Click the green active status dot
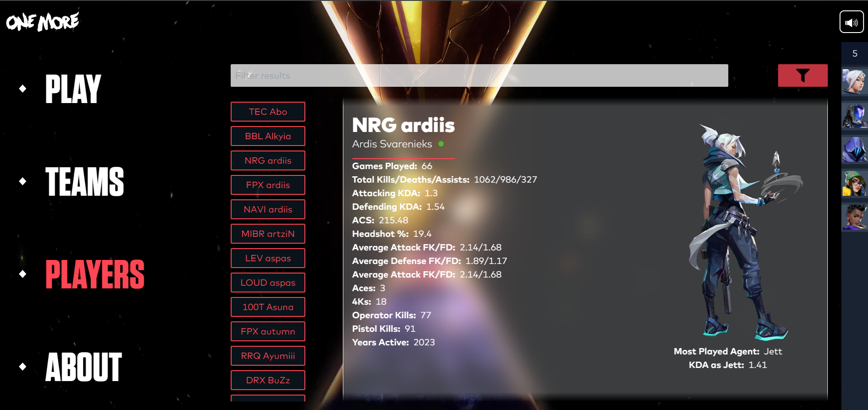Viewport: 868px width, 410px height. pyautogui.click(x=441, y=144)
